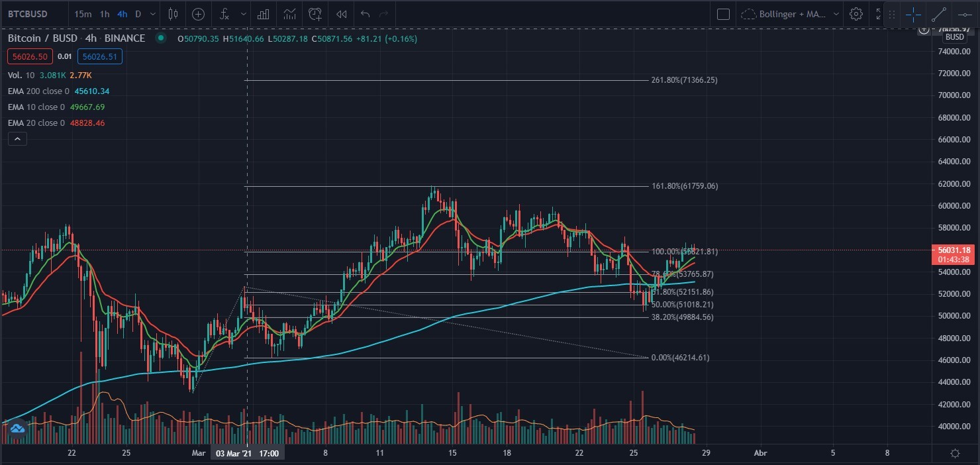This screenshot has width=980, height=465.
Task: Open the financials bar chart icon
Action: [262, 14]
